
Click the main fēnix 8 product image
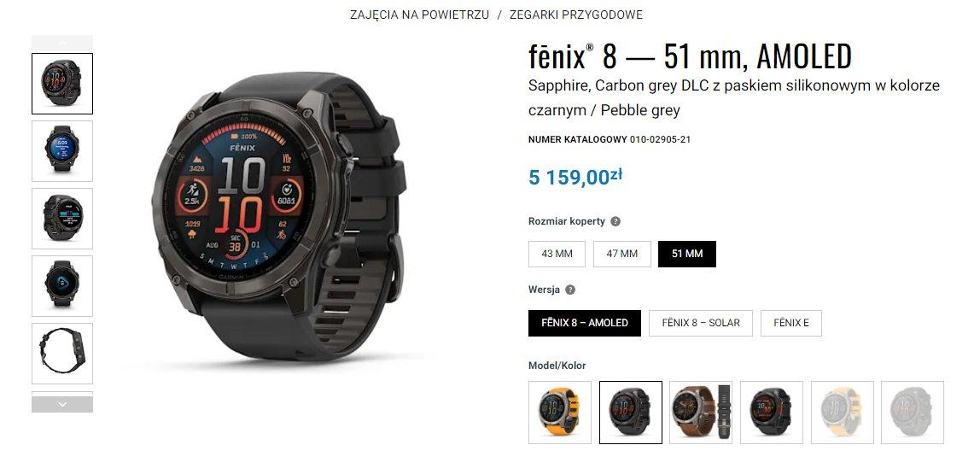click(278, 216)
